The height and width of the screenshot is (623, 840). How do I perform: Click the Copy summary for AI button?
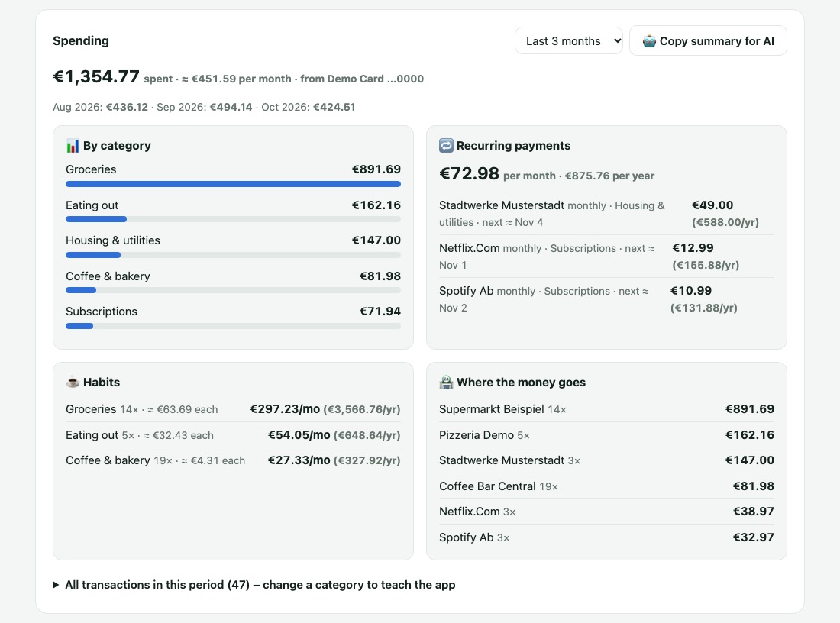708,40
